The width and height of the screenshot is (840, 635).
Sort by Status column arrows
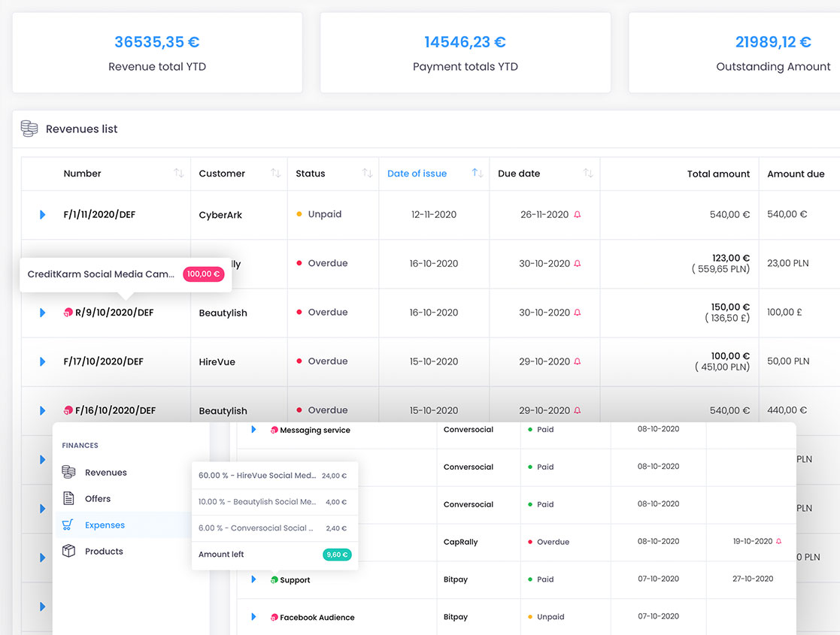(x=368, y=173)
